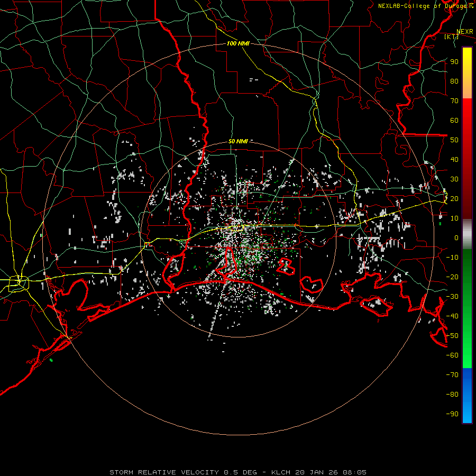The width and height of the screenshot is (476, 476).
Task: Select the -20 value on the velocity scale
Action: (x=452, y=277)
